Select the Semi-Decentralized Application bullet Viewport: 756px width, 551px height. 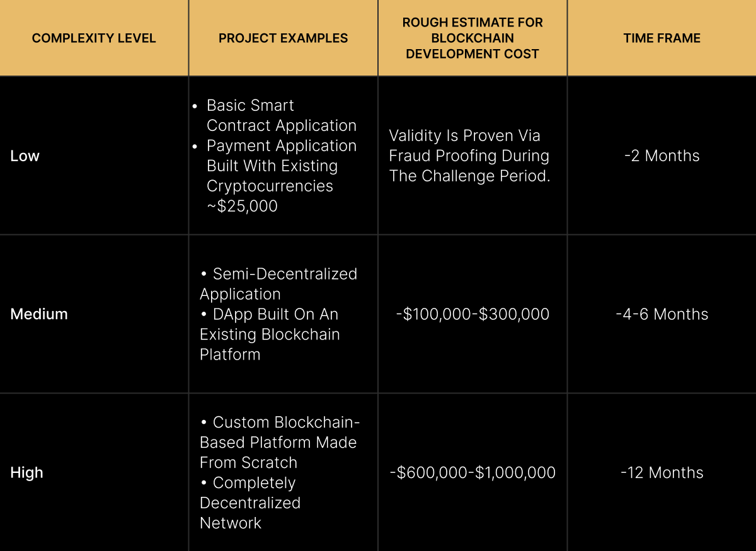pos(278,284)
